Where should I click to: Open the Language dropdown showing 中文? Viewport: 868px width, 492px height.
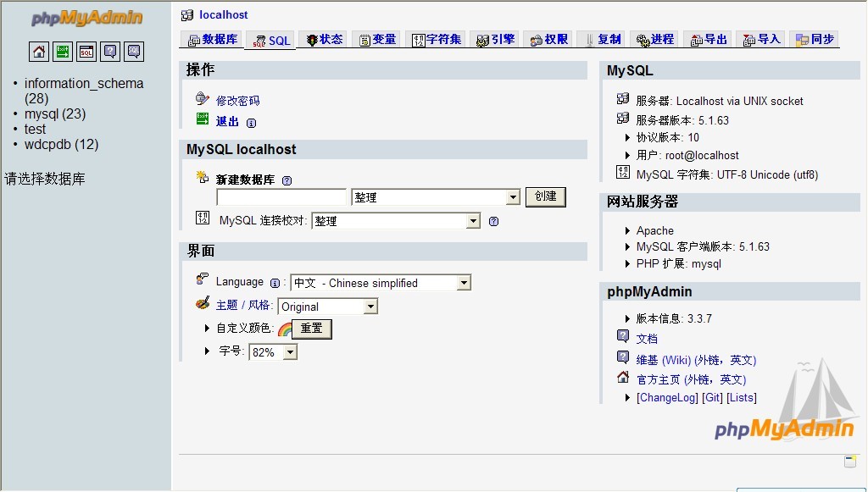coord(381,283)
